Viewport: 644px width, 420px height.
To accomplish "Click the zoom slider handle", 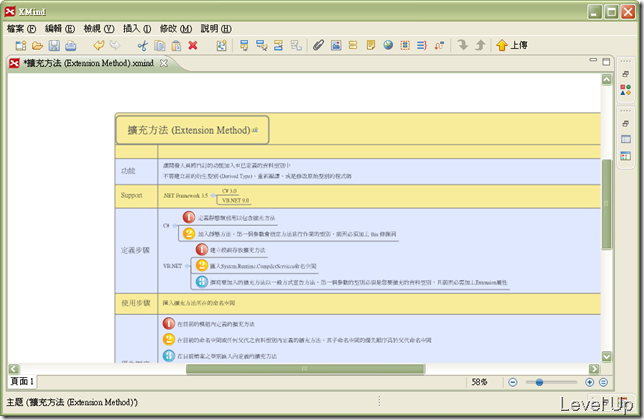I will point(539,382).
